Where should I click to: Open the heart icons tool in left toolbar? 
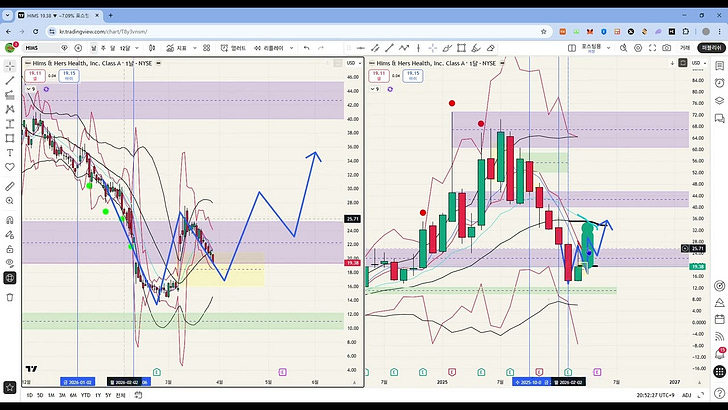pyautogui.click(x=10, y=167)
